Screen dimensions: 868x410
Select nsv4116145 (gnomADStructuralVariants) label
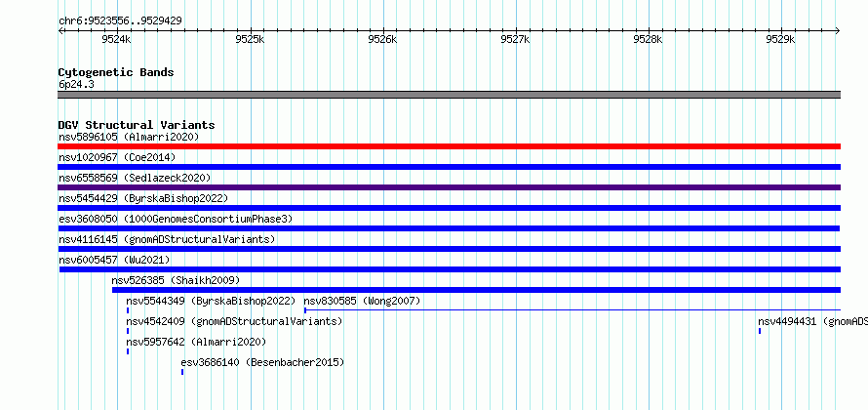[167, 239]
